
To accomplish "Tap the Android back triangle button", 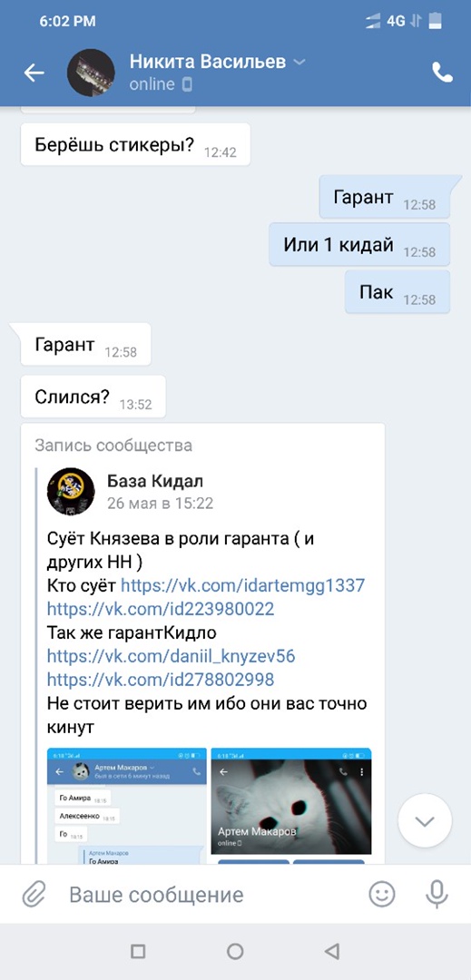I will click(332, 951).
